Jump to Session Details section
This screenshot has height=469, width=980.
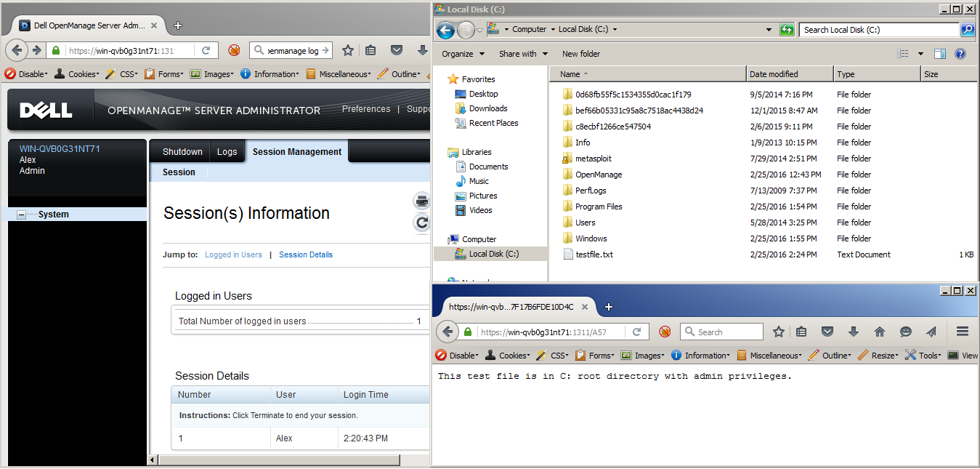click(x=306, y=254)
